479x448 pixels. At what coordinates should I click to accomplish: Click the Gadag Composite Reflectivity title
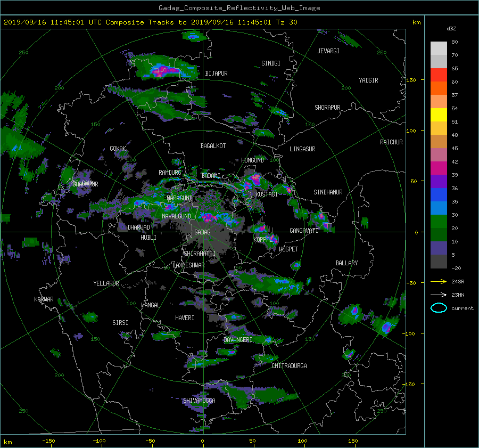(x=239, y=8)
